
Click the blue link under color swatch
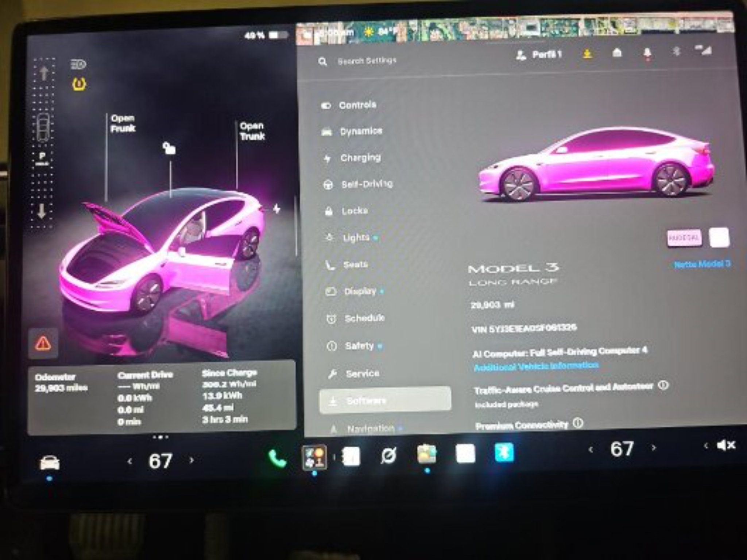pyautogui.click(x=702, y=264)
